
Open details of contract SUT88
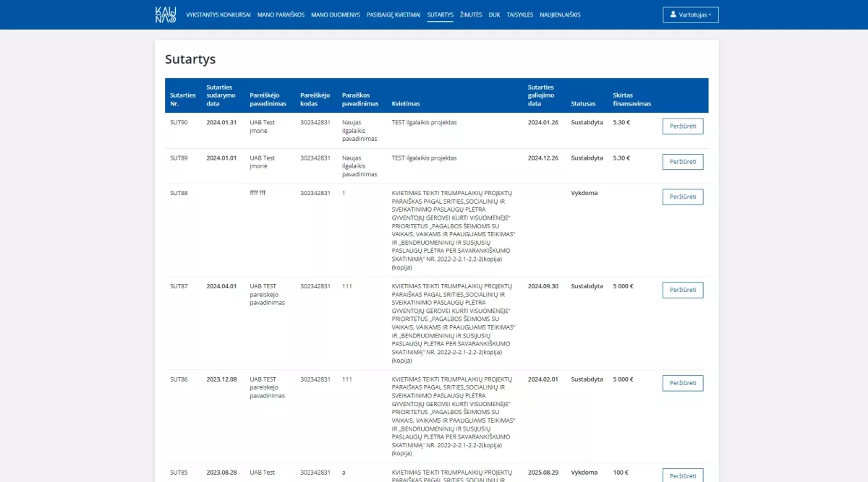(x=682, y=197)
